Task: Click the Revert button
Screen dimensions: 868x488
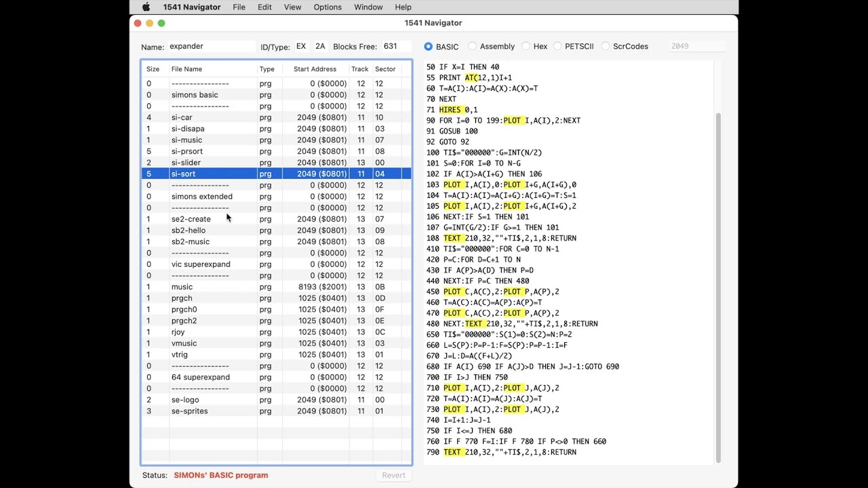Action: (x=393, y=475)
